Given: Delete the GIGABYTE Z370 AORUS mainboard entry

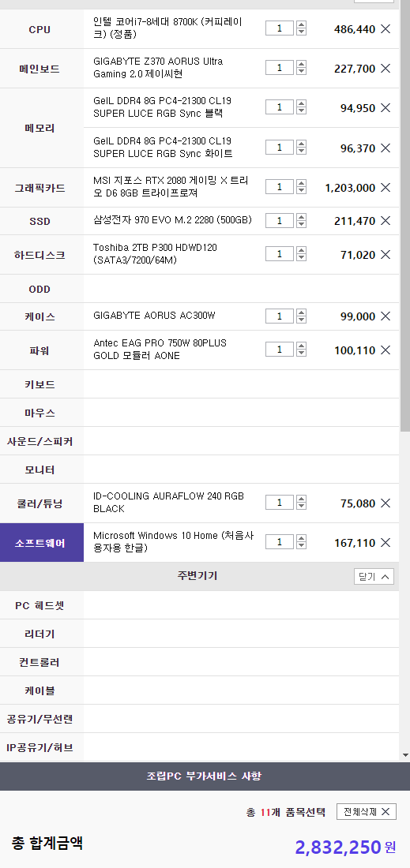Looking at the screenshot, I should [x=386, y=69].
